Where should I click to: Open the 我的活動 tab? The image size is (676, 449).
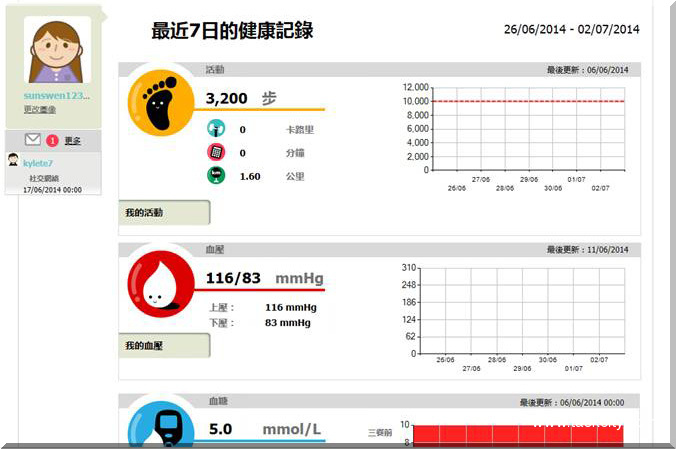tap(163, 213)
